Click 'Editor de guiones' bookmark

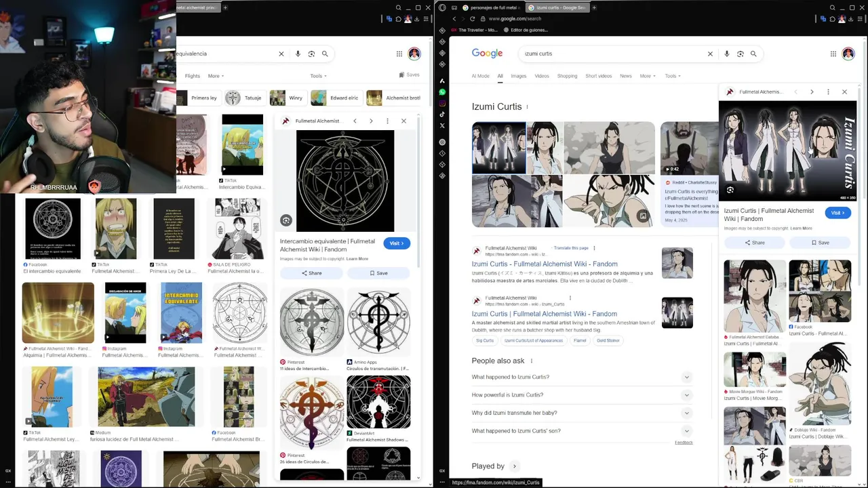tap(525, 30)
